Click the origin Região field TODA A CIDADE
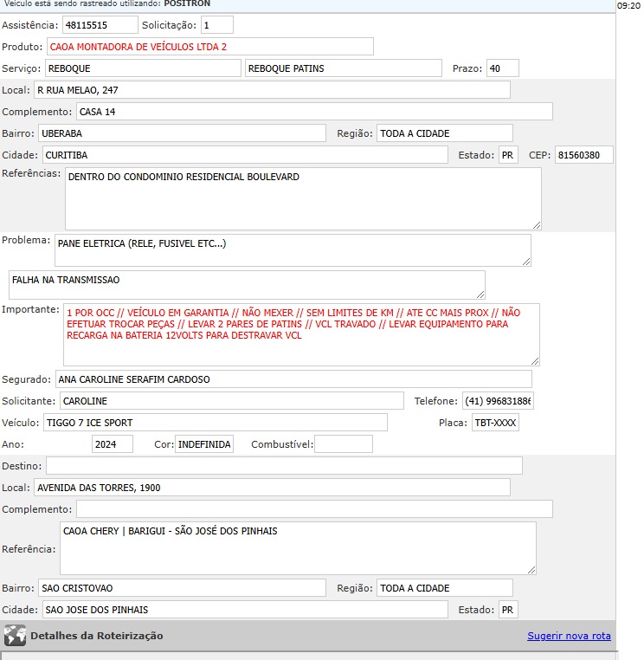Image resolution: width=644 pixels, height=660 pixels. (x=445, y=133)
